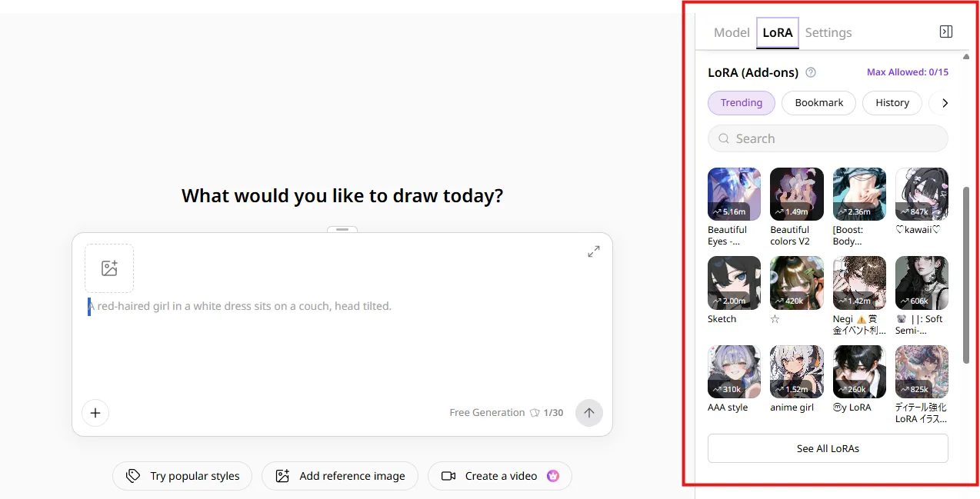Click the LoRA help question mark icon

click(x=810, y=72)
